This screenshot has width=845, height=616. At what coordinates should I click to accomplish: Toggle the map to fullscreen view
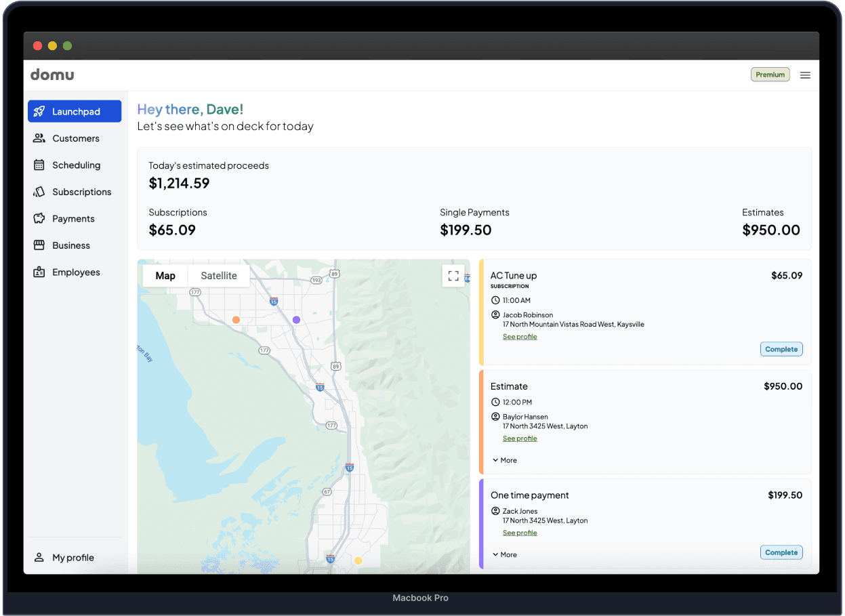pos(453,276)
